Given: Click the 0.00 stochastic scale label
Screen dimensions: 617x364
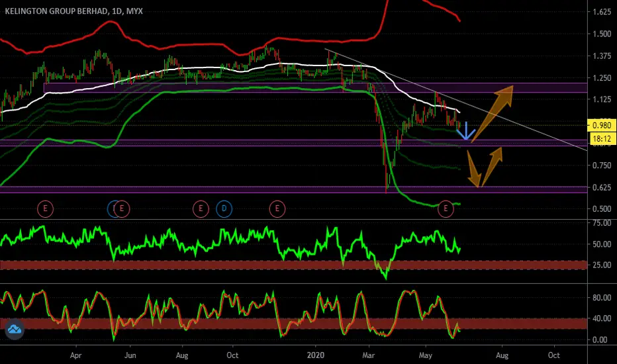Looking at the screenshot, I should [x=600, y=340].
